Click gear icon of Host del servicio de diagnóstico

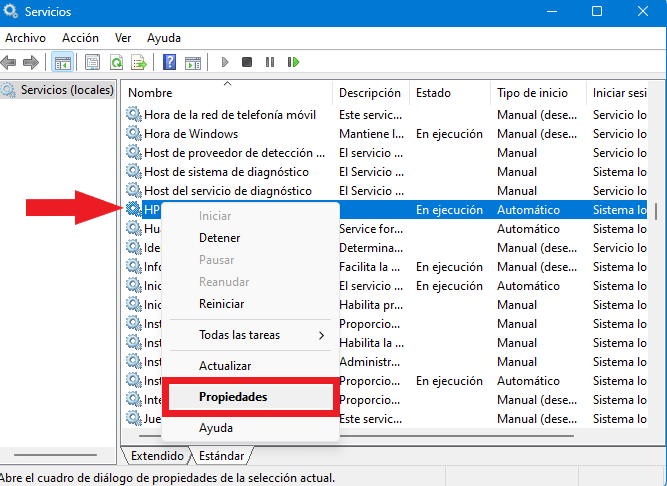pos(134,190)
